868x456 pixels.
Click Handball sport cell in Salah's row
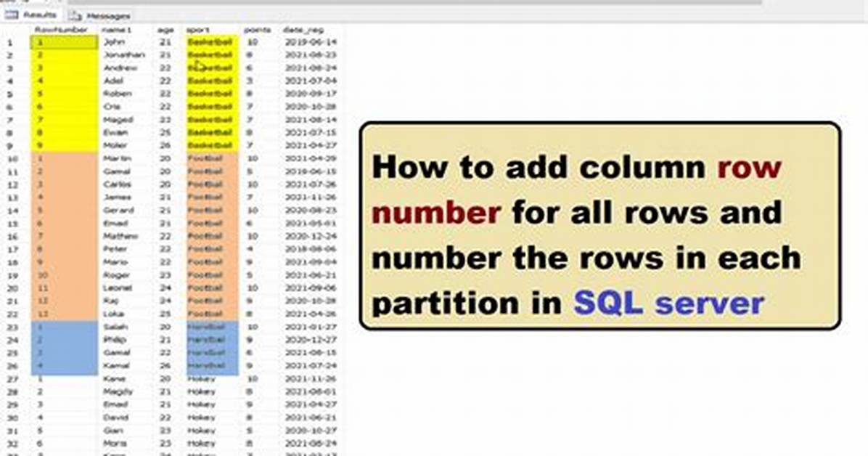tap(206, 327)
